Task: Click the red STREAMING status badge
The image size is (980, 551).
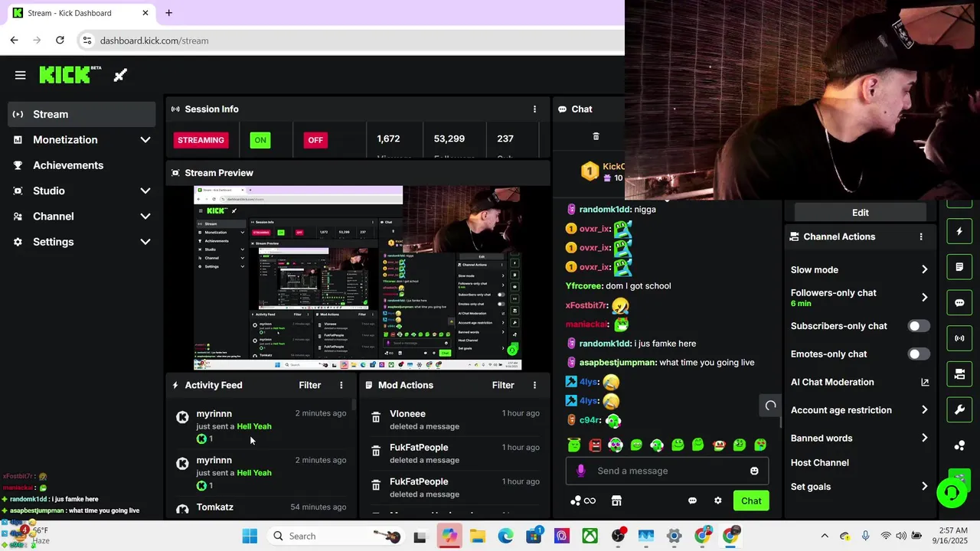Action: click(x=201, y=140)
